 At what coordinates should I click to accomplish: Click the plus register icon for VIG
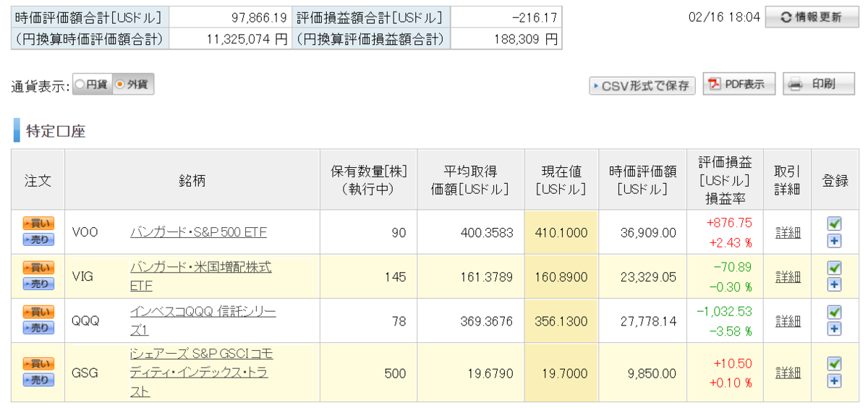(x=834, y=285)
